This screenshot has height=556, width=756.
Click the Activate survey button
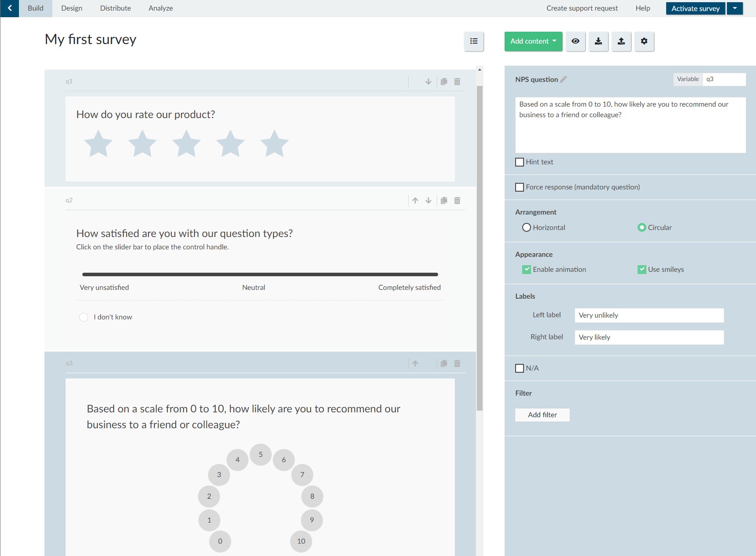click(x=696, y=8)
